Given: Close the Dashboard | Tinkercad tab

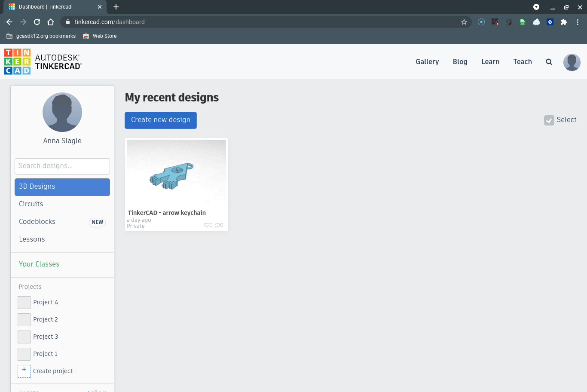Looking at the screenshot, I should coord(100,7).
